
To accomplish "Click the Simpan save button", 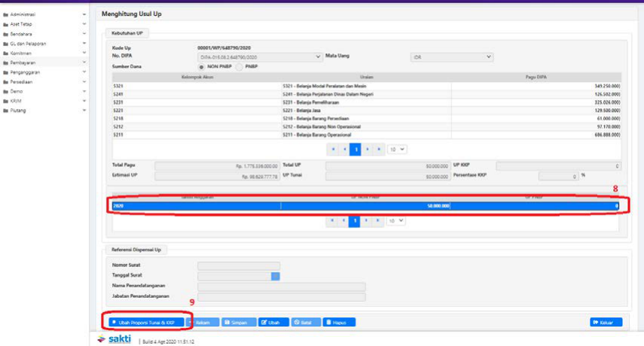I will pos(237,322).
